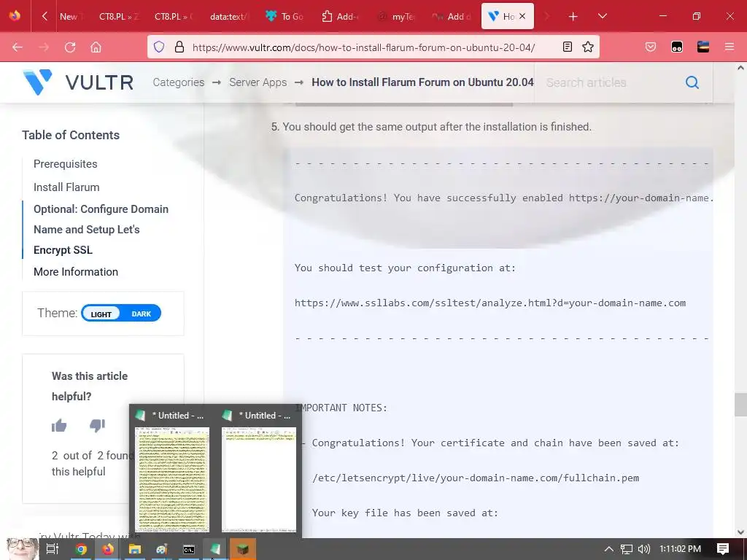Open volume control tray icon

tap(644, 549)
